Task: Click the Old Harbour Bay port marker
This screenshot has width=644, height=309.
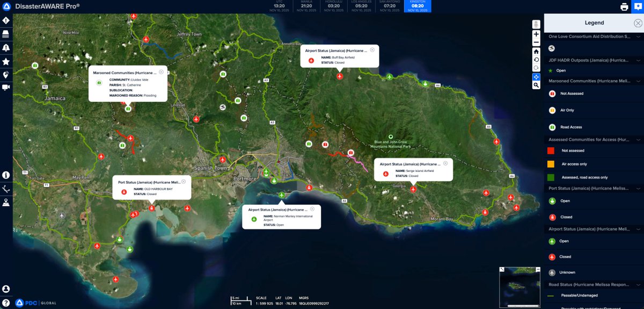Action: [x=152, y=208]
